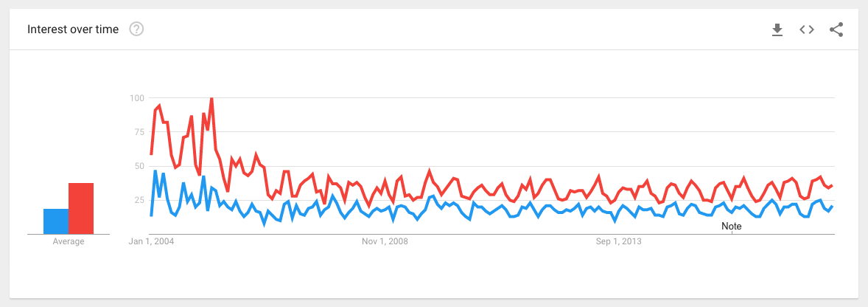
Task: Click the Interest over time title
Action: click(x=73, y=30)
